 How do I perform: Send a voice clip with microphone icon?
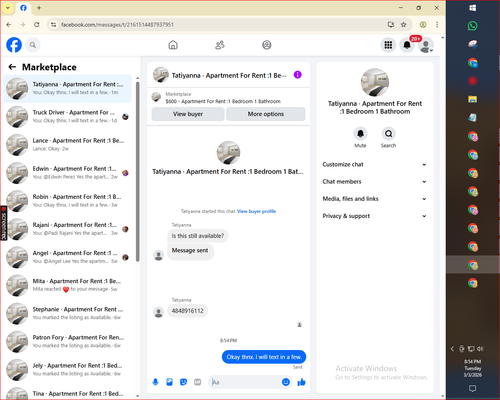point(155,382)
